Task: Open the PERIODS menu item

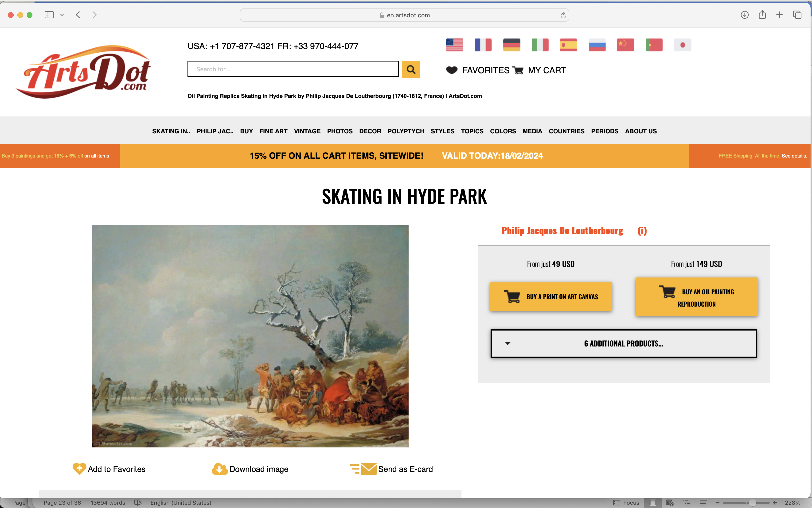Action: (605, 131)
